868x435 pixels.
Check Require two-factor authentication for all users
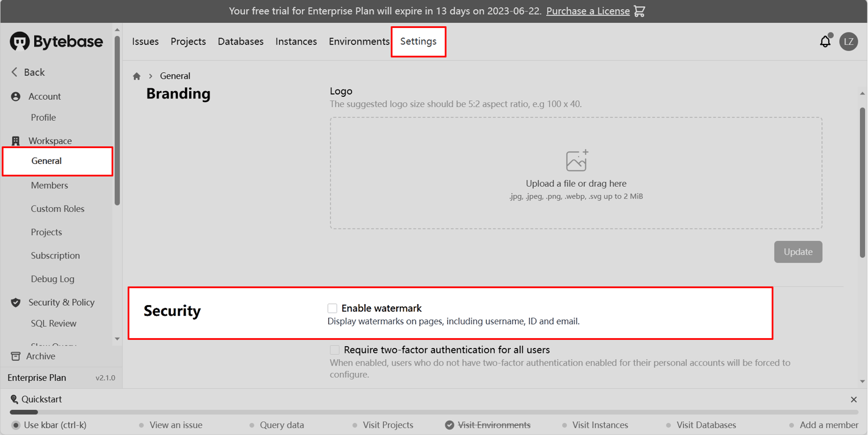tap(335, 350)
